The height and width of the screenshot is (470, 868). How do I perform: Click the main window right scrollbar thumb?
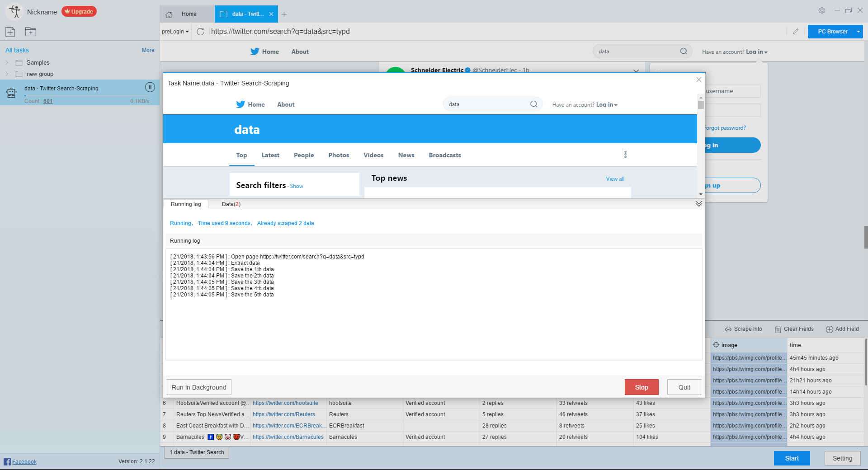coord(866,237)
